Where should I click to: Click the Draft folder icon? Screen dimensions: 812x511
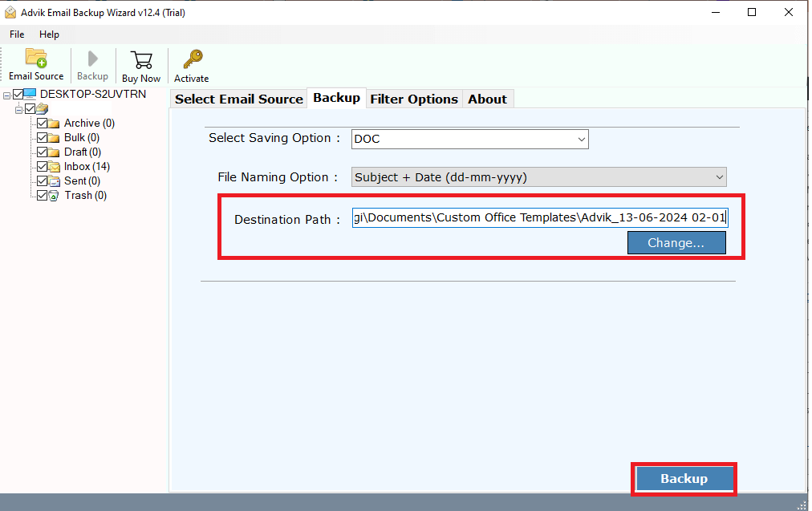pos(54,152)
